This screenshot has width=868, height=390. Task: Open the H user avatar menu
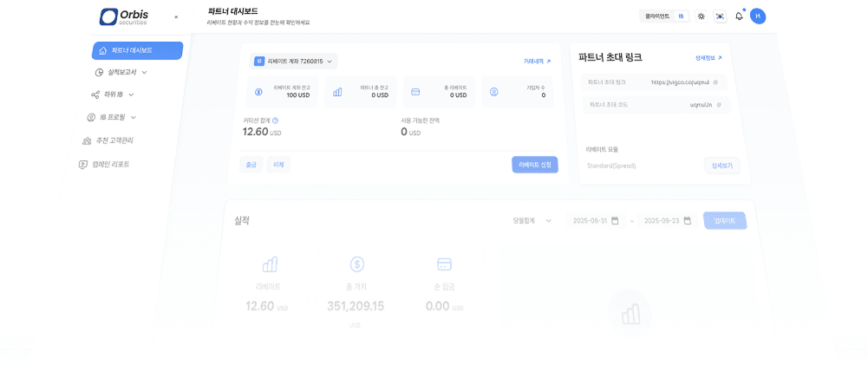tap(758, 16)
